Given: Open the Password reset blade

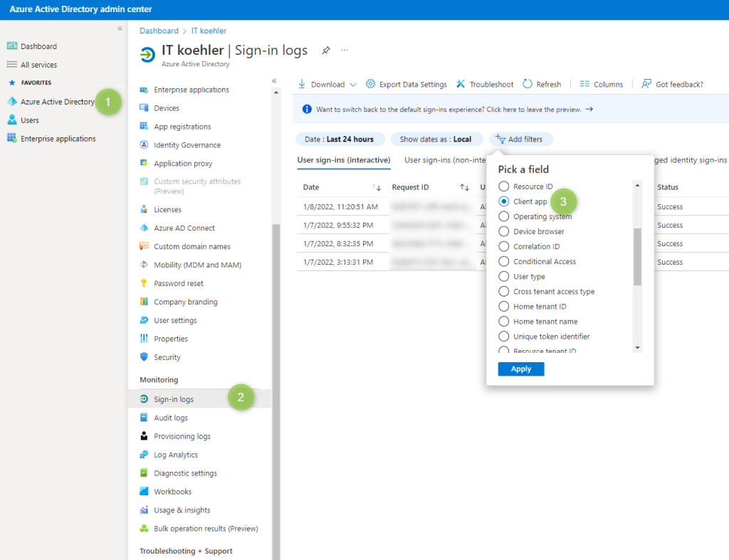Looking at the screenshot, I should (182, 282).
